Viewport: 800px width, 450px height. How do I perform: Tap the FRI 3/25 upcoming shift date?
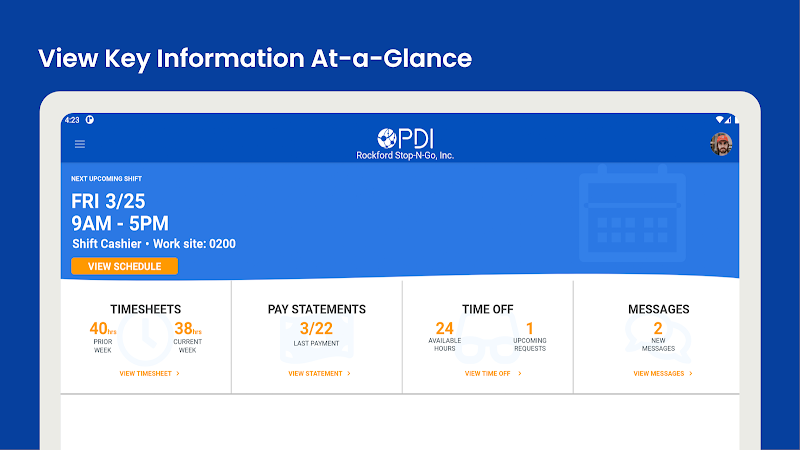pyautogui.click(x=108, y=201)
